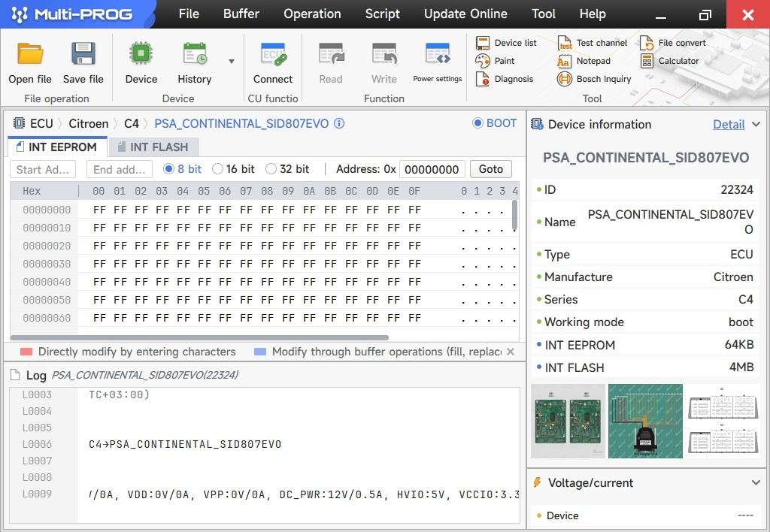The width and height of the screenshot is (770, 532).
Task: Switch to the INT EEPROM tab
Action: [x=57, y=147]
